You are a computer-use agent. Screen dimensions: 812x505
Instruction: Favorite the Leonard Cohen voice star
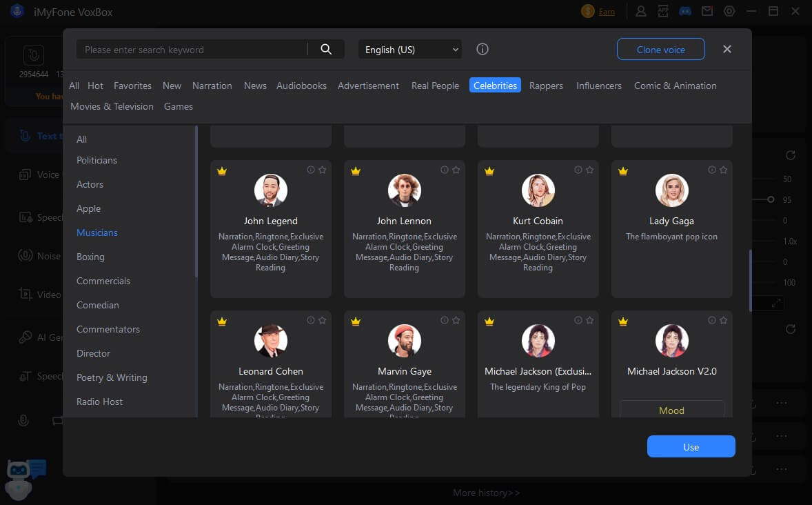(322, 320)
